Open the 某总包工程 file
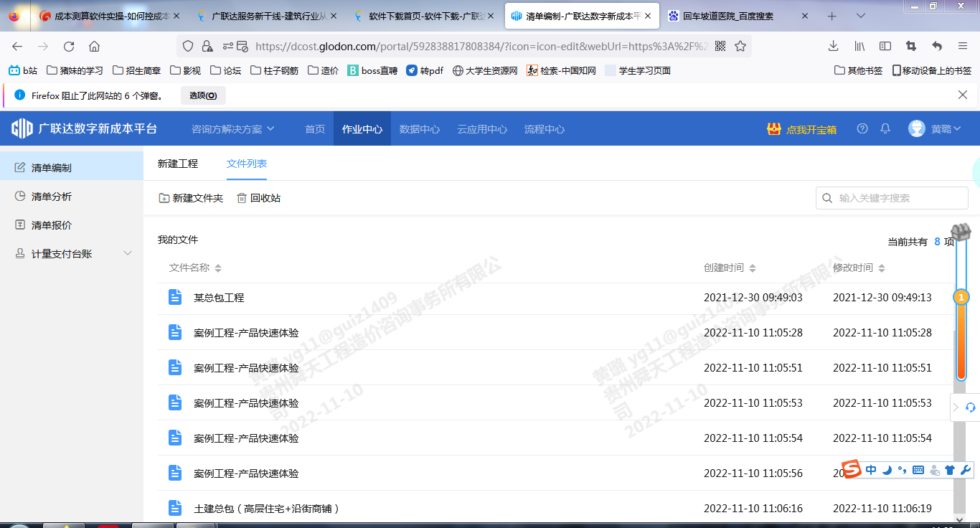This screenshot has height=528, width=980. pos(219,297)
